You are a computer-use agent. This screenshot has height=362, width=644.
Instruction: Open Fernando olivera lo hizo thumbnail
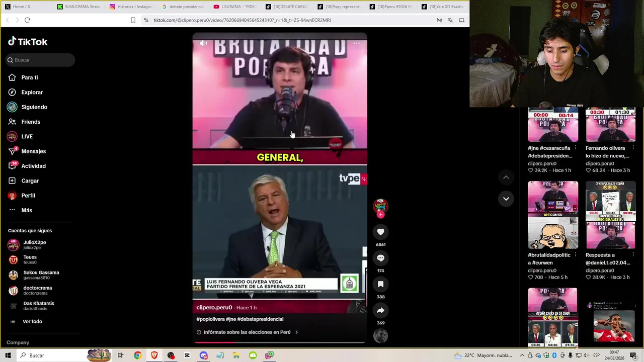tap(610, 124)
